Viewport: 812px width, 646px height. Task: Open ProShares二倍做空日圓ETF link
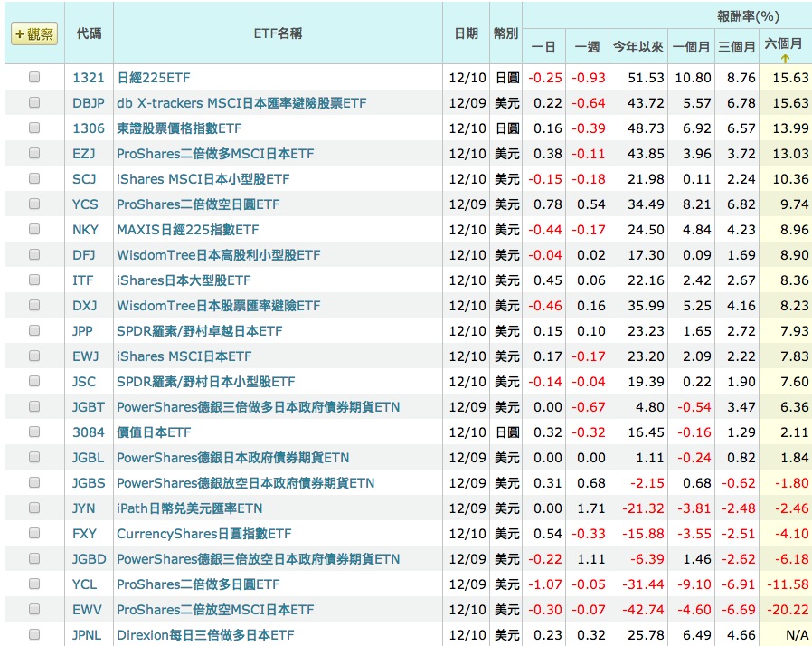point(198,204)
